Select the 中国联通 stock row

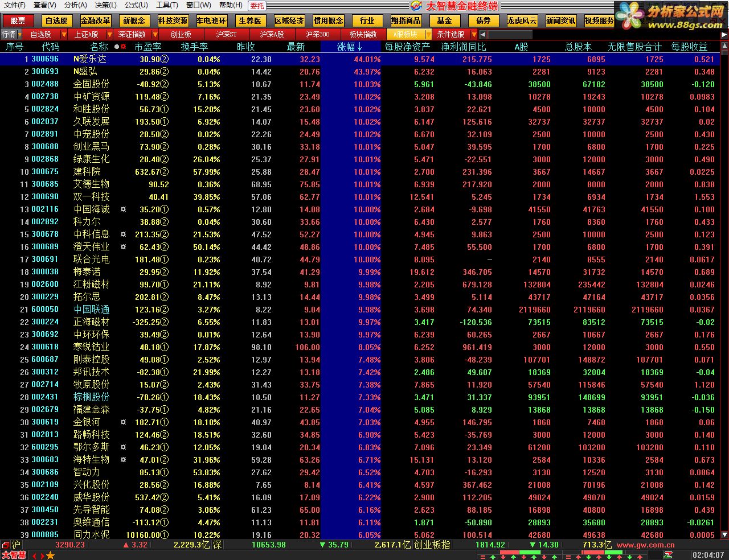(360, 310)
